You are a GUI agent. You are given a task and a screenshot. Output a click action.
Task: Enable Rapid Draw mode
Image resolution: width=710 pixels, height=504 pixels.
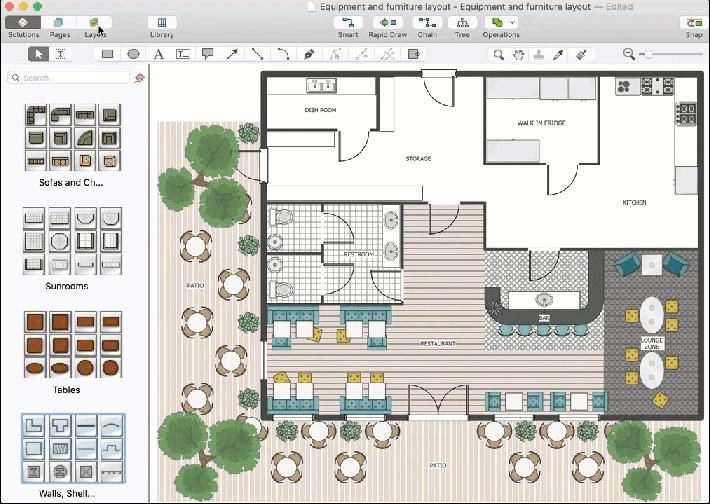tap(389, 23)
